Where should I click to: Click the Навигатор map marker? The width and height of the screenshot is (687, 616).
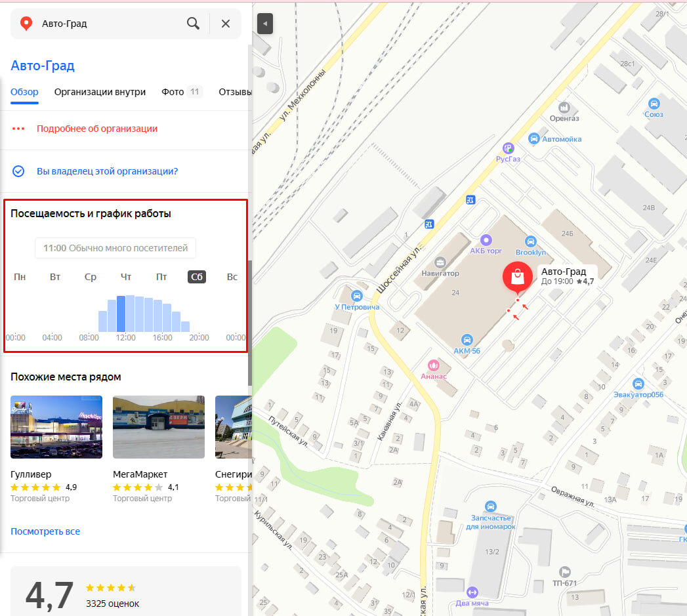click(440, 262)
